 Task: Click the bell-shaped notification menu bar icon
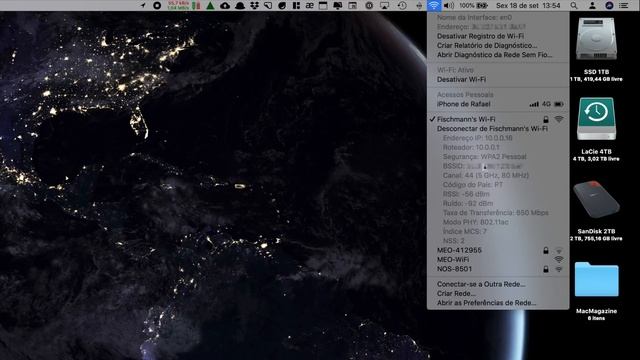240,5
